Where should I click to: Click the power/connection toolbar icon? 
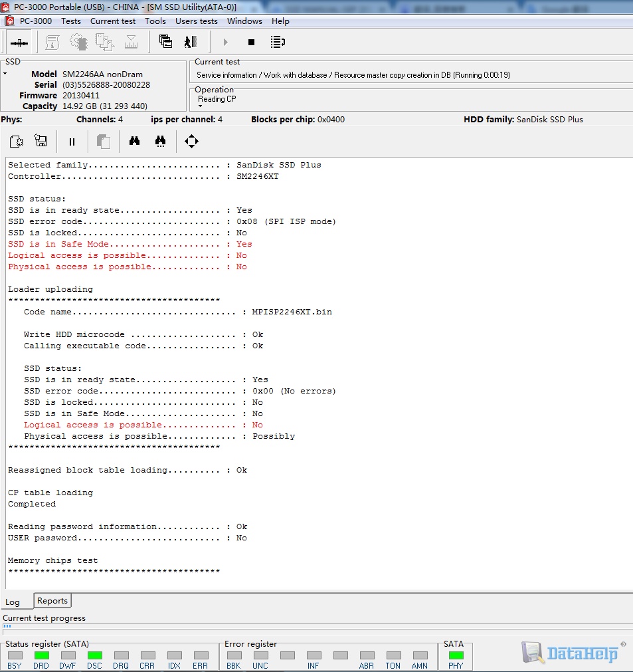(x=19, y=43)
